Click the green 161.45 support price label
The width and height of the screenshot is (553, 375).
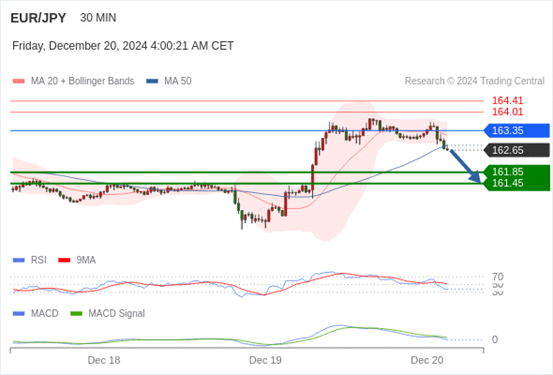508,183
